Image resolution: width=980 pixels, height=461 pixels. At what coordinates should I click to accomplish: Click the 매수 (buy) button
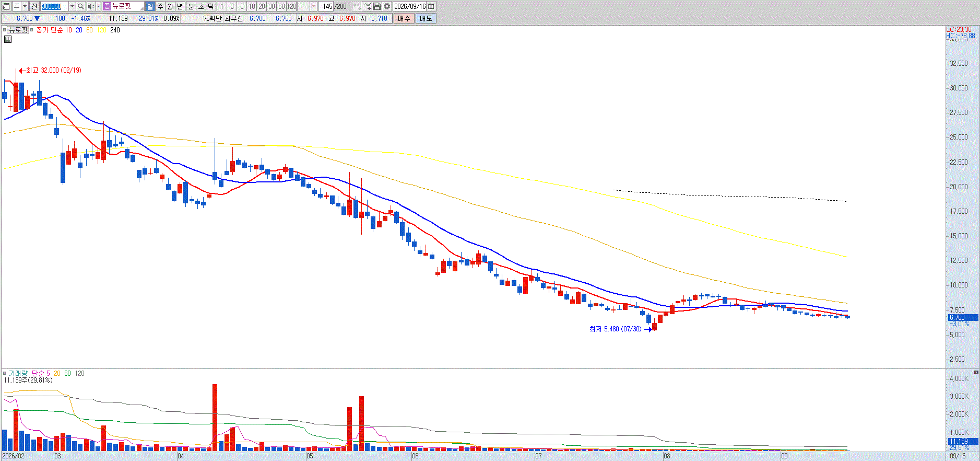pos(404,18)
